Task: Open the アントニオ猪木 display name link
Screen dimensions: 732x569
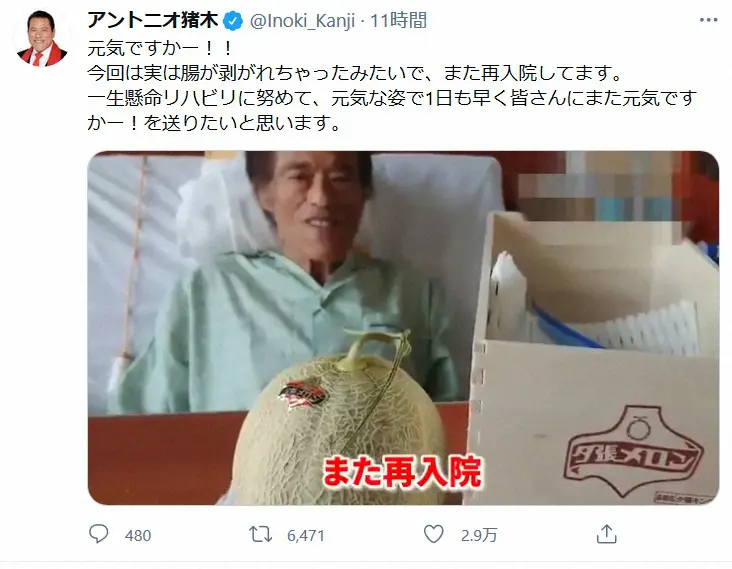Action: tap(153, 21)
